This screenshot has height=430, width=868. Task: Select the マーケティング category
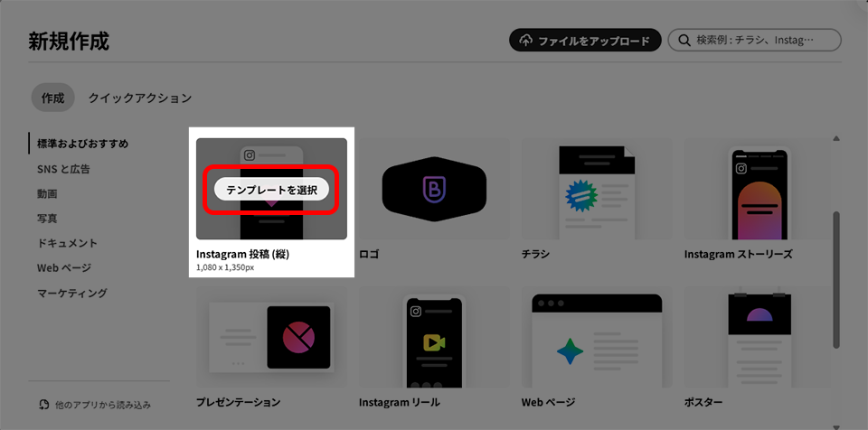pyautogui.click(x=71, y=293)
